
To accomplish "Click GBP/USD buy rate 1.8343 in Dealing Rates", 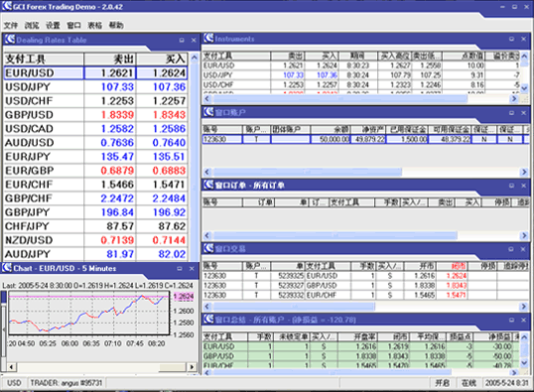I will pyautogui.click(x=170, y=115).
